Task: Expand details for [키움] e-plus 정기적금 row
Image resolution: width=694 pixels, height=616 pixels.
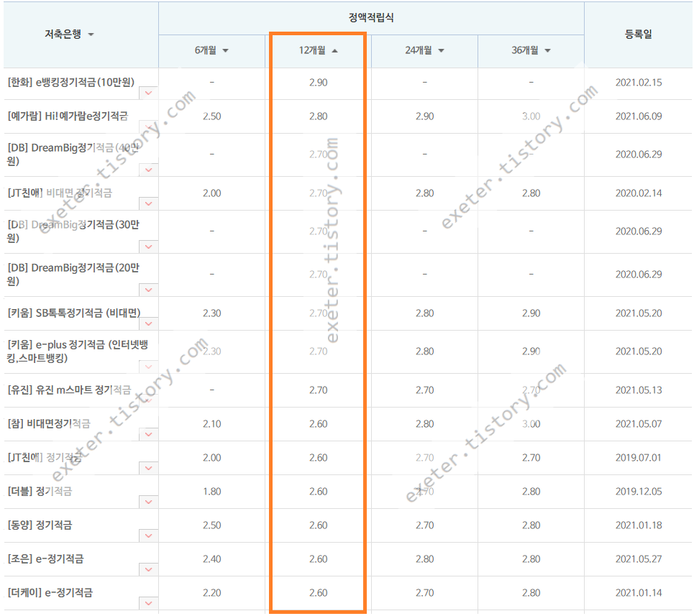Action: click(x=148, y=367)
